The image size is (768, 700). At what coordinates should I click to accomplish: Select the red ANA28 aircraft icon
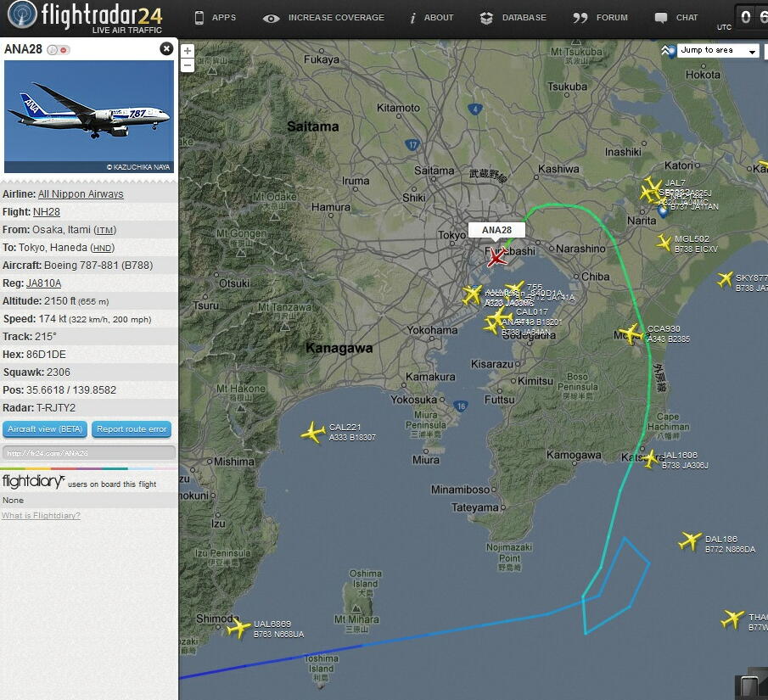coord(496,257)
